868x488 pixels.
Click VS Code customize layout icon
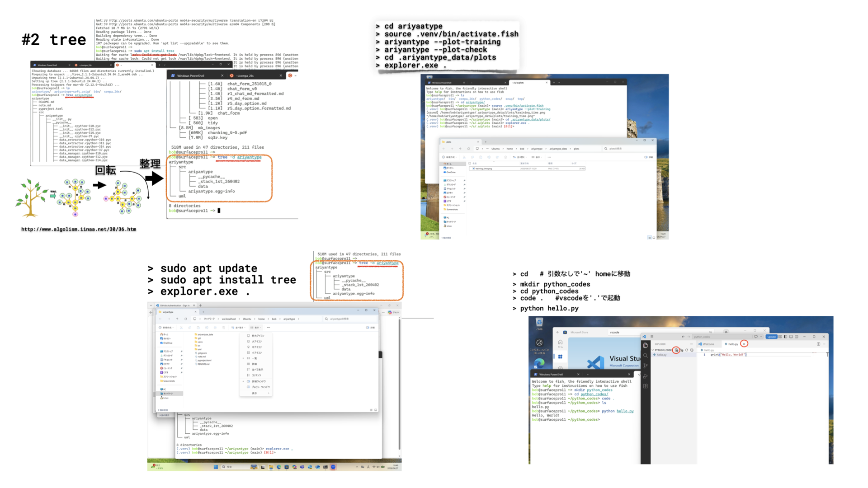(x=780, y=337)
